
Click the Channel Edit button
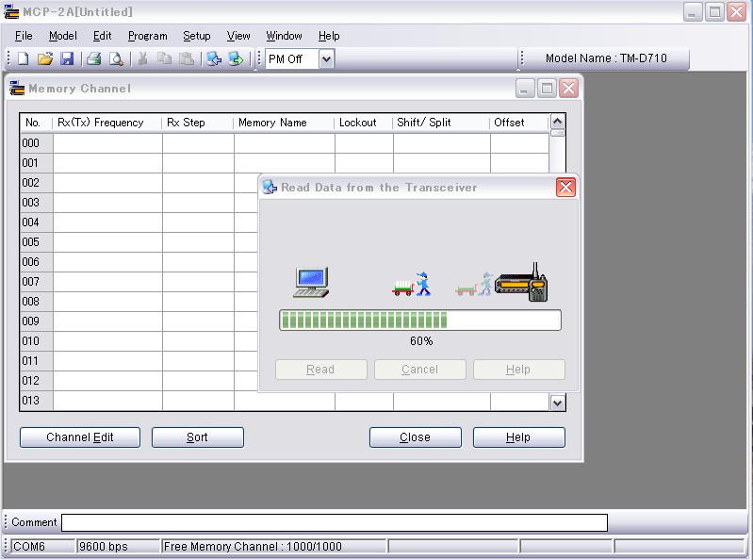[80, 437]
